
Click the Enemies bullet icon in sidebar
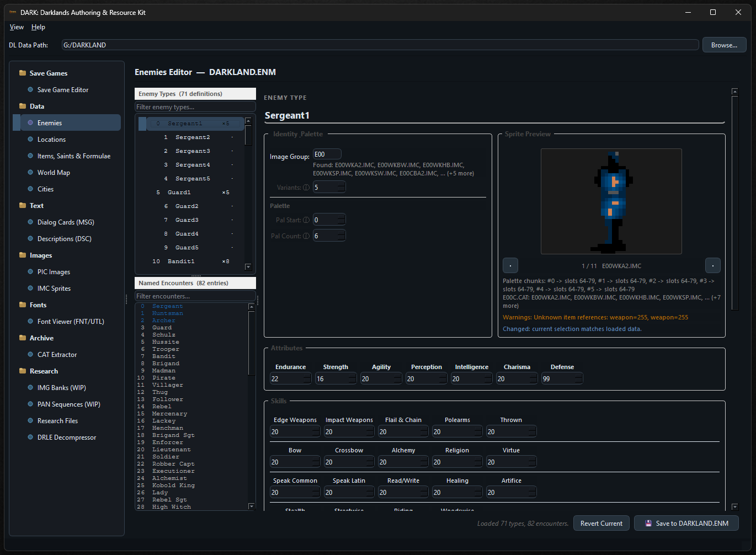[30, 123]
